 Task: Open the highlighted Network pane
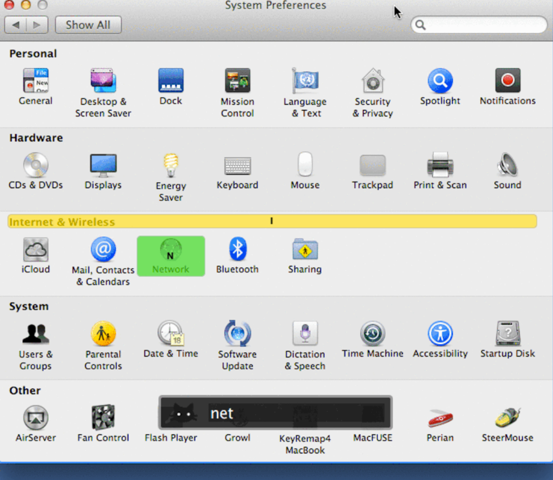(171, 256)
